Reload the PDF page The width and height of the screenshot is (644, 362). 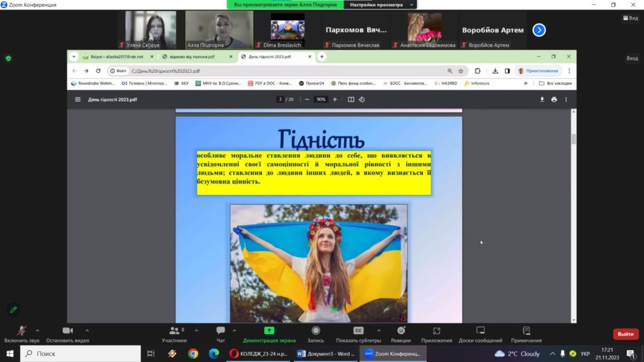98,71
